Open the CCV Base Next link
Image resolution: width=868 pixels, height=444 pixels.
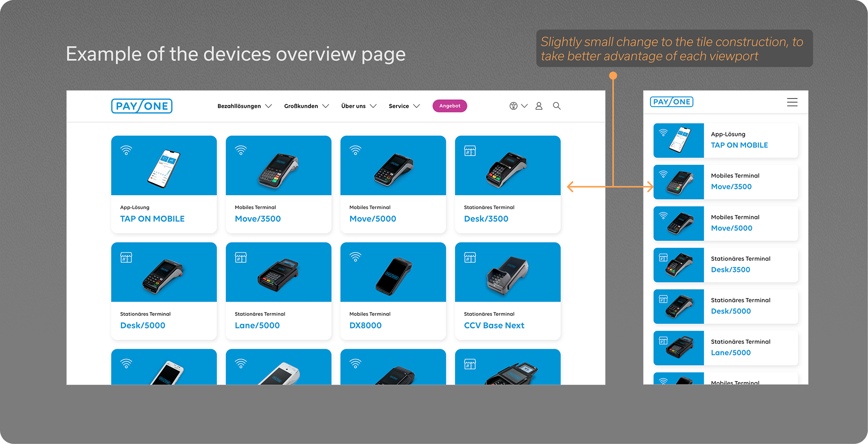click(x=494, y=325)
